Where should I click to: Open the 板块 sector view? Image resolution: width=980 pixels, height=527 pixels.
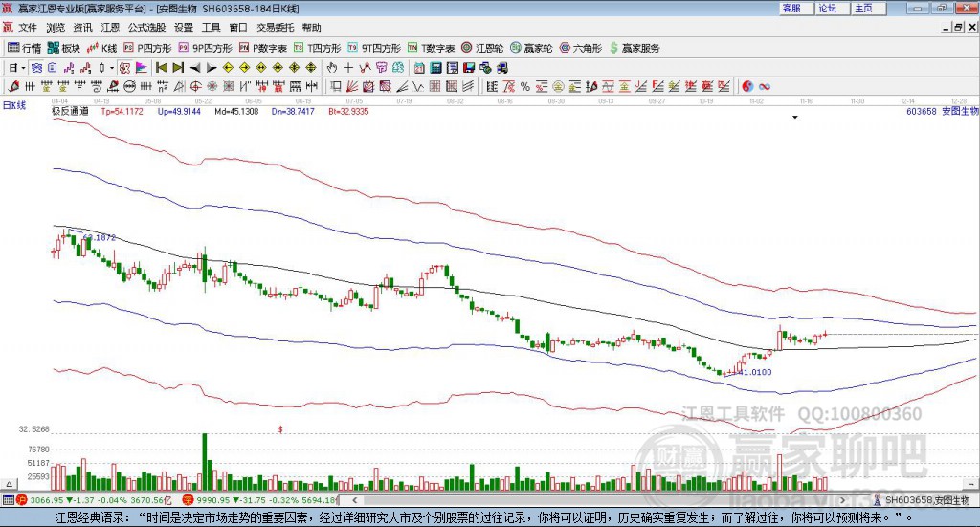pyautogui.click(x=64, y=48)
